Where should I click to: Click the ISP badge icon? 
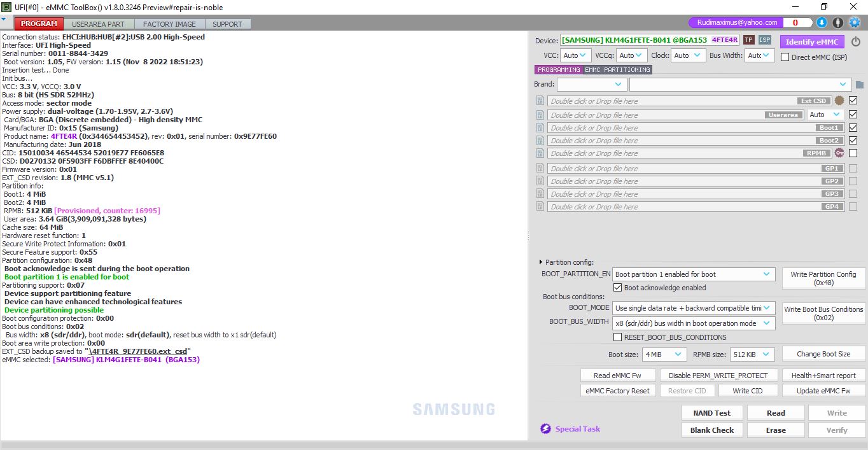[764, 40]
